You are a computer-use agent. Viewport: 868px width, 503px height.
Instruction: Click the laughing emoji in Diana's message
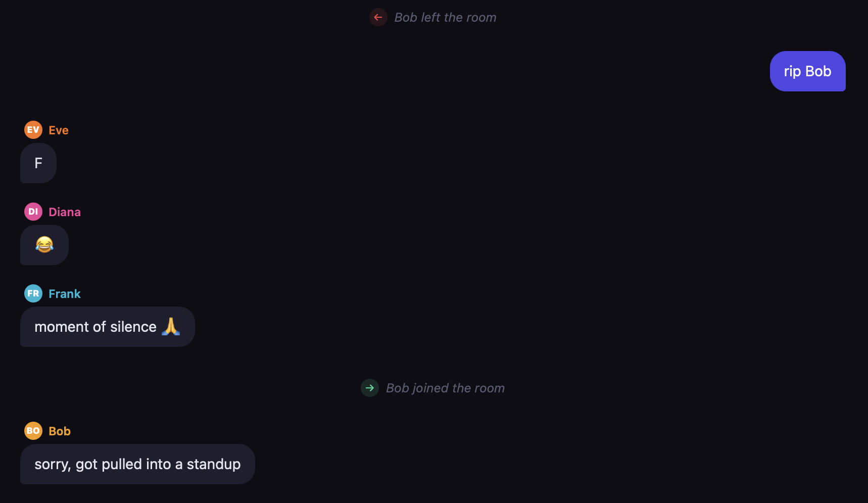pos(44,245)
